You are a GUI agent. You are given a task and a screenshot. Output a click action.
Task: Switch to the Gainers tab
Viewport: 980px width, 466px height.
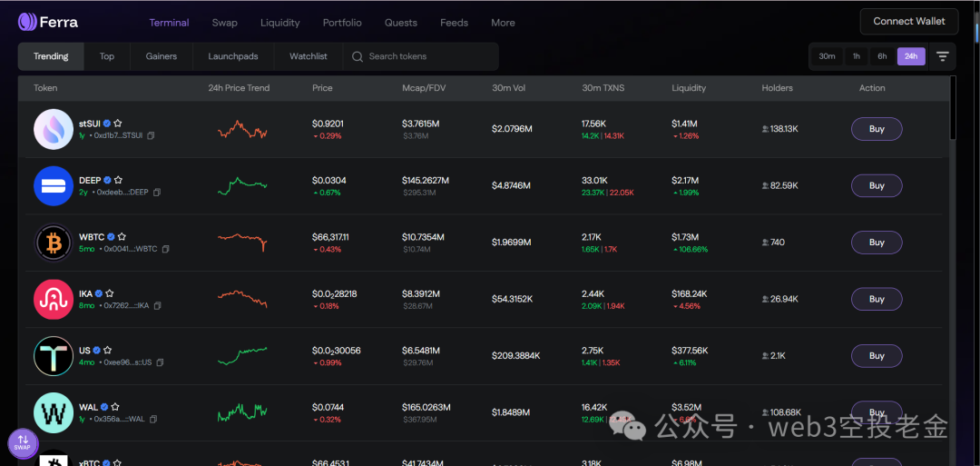(x=162, y=56)
